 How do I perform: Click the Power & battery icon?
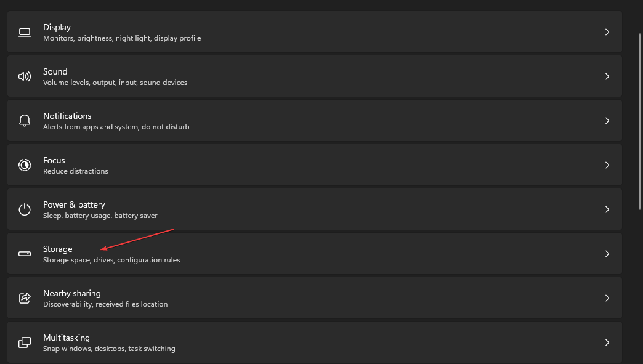(x=25, y=209)
